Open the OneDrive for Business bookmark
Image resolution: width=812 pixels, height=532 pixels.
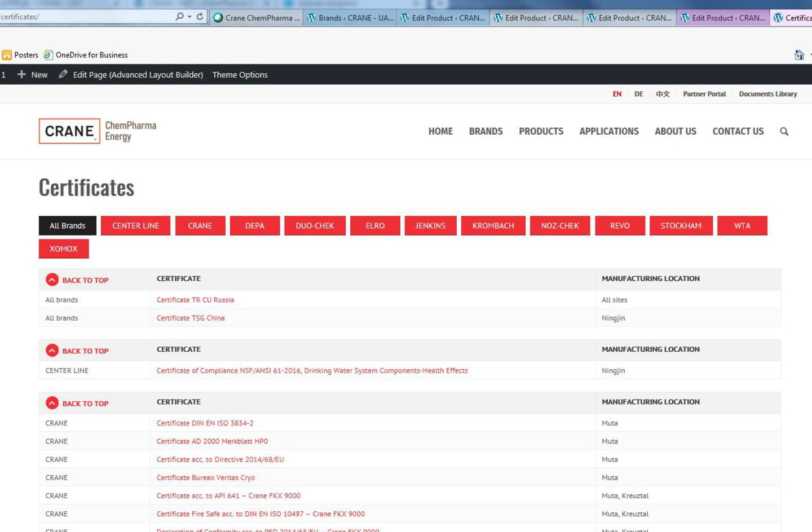(x=91, y=55)
